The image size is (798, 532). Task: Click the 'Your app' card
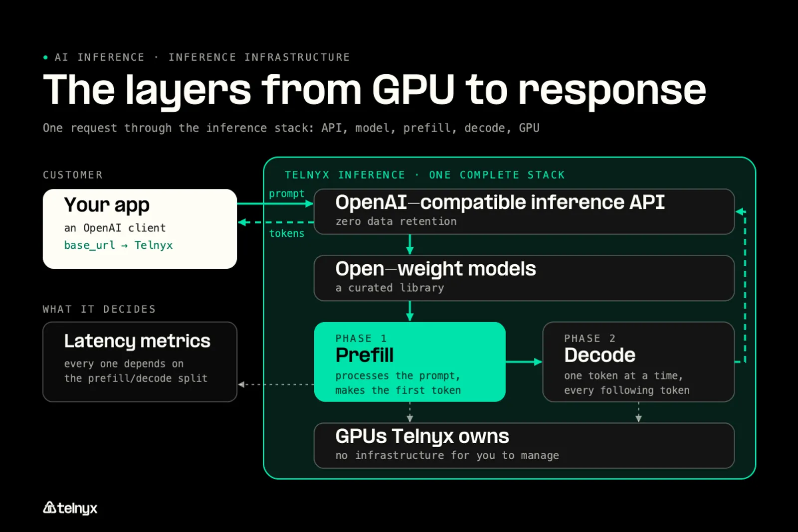point(140,229)
